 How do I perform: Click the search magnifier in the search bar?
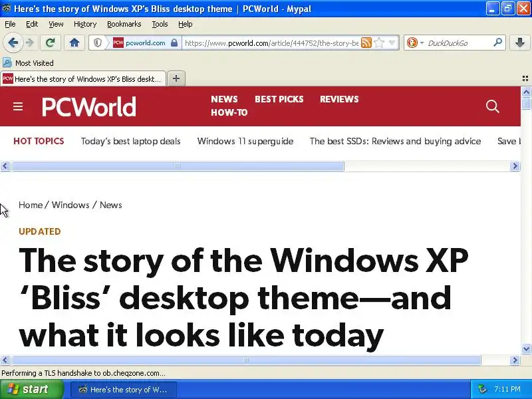pos(497,43)
